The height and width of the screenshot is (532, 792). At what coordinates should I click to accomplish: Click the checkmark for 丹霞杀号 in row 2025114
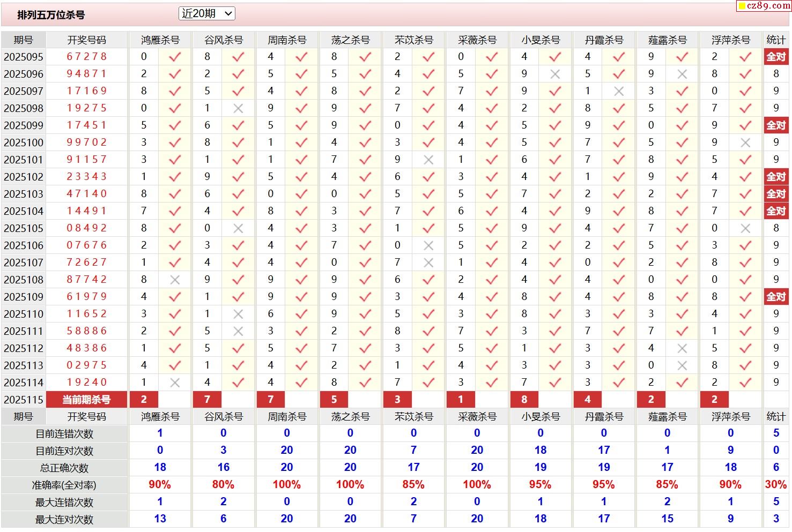619,383
